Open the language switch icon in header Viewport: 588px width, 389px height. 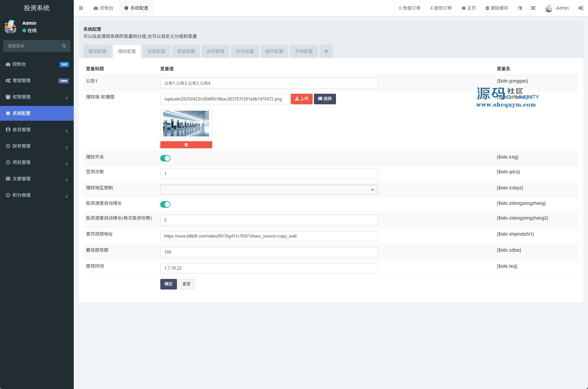[520, 8]
